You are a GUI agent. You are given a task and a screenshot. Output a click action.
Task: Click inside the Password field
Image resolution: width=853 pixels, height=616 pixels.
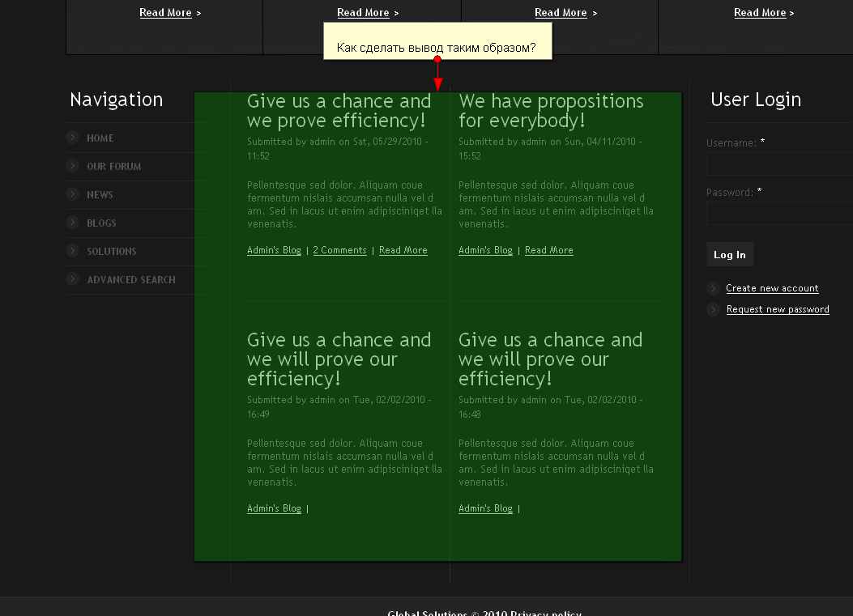[x=778, y=214]
